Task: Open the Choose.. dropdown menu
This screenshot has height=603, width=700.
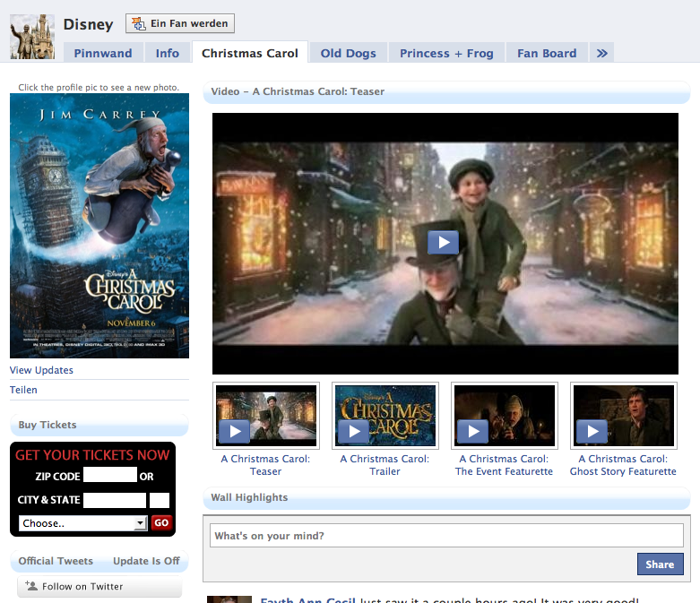Action: pos(82,523)
